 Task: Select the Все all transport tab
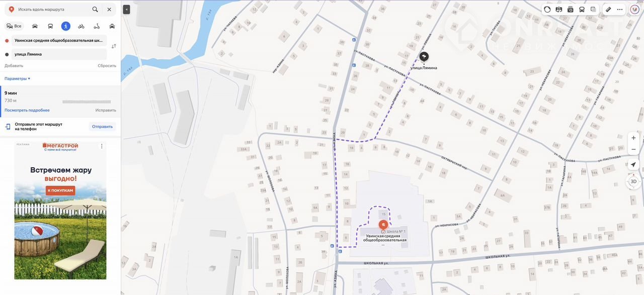coord(14,26)
